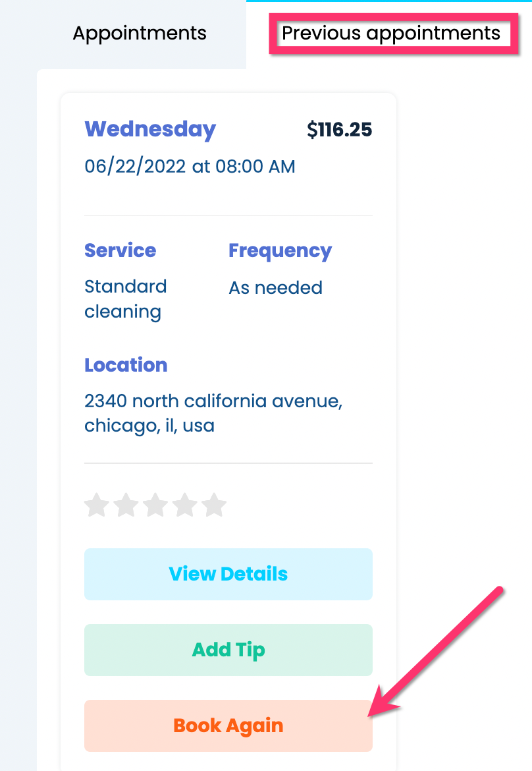
Task: Rate the appointment one star
Action: click(97, 506)
